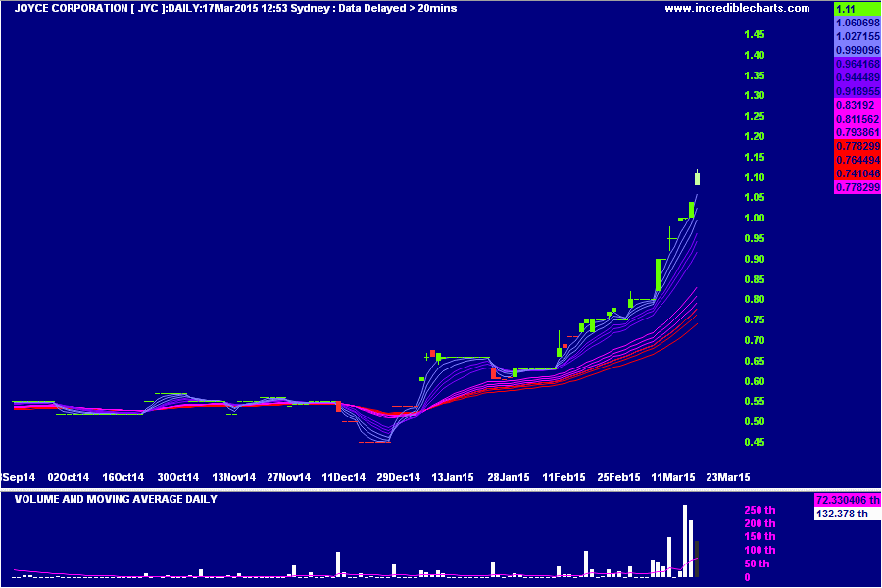Click the 11Mar15 date label

tap(673, 477)
